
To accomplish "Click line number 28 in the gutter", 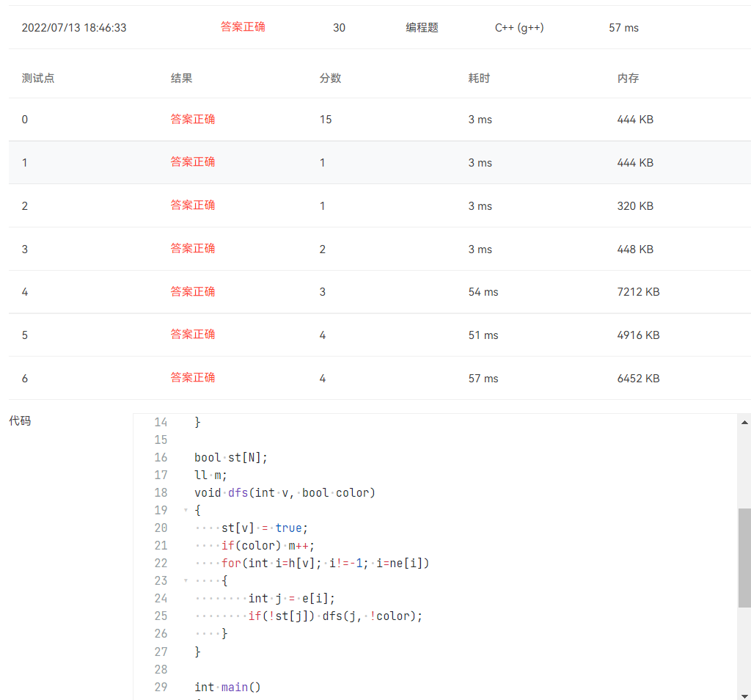I will (x=161, y=669).
